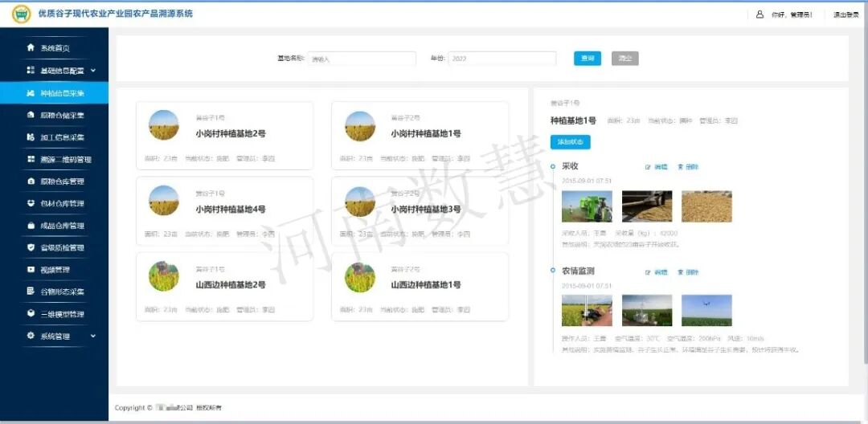868x424 pixels.
Task: Click the delete trash icon for 农情监测 record
Action: (x=681, y=272)
